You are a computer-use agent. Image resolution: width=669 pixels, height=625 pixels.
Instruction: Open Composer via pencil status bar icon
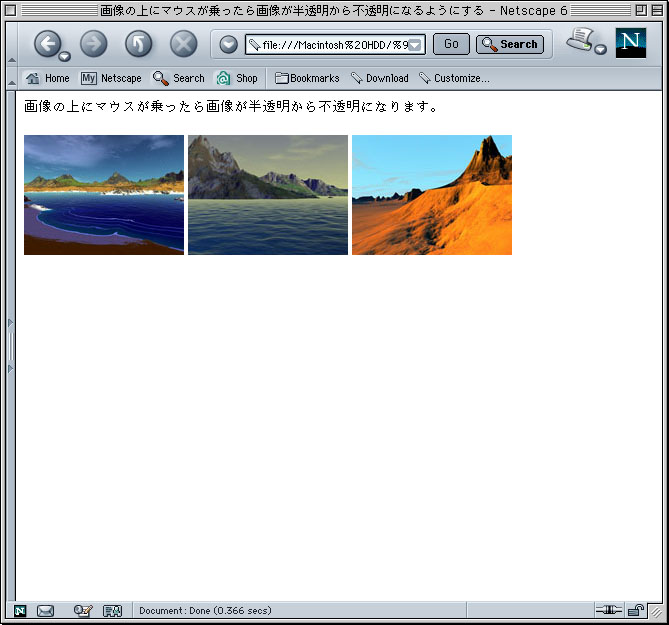click(x=83, y=611)
